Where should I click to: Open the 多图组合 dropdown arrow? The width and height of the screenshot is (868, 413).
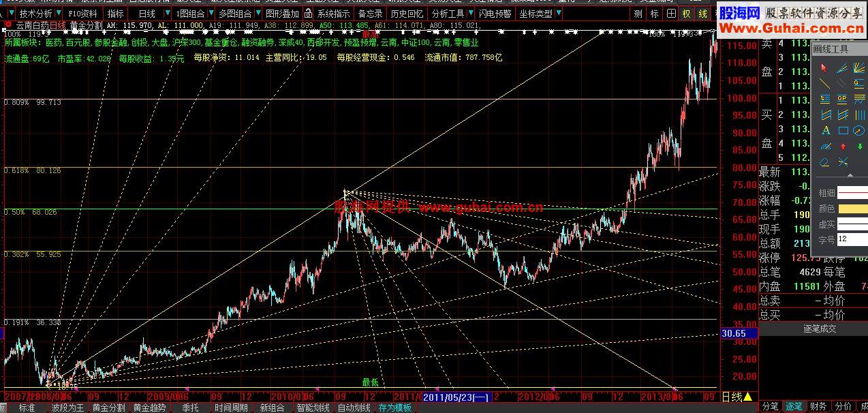(257, 13)
